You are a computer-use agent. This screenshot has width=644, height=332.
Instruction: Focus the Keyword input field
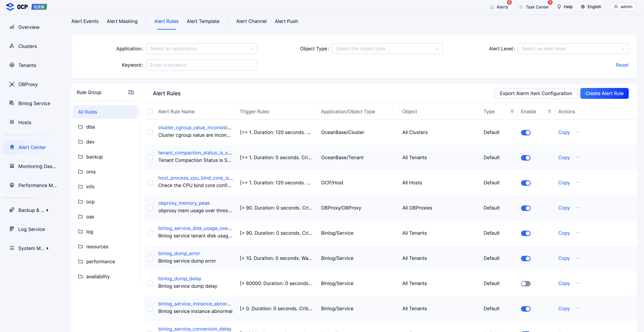201,65
